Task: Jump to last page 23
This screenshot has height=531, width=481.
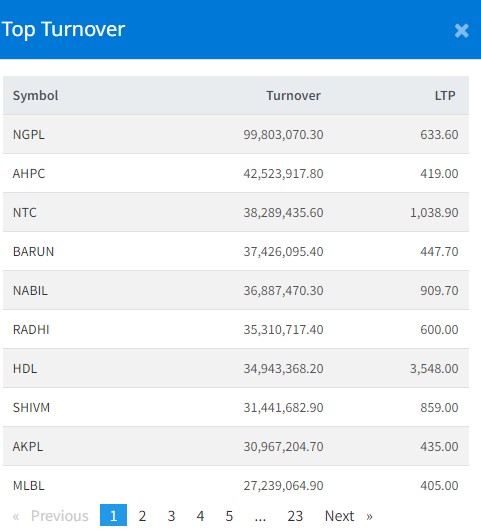Action: 295,516
